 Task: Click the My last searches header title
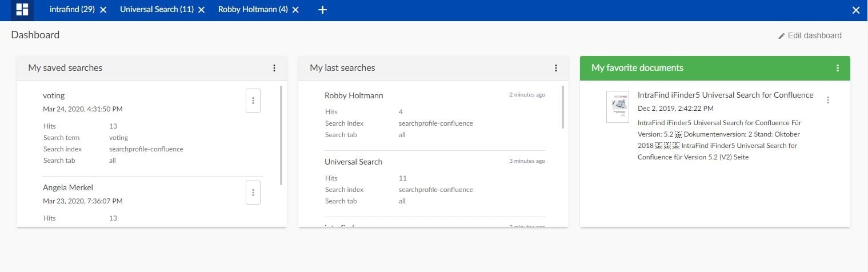point(342,67)
